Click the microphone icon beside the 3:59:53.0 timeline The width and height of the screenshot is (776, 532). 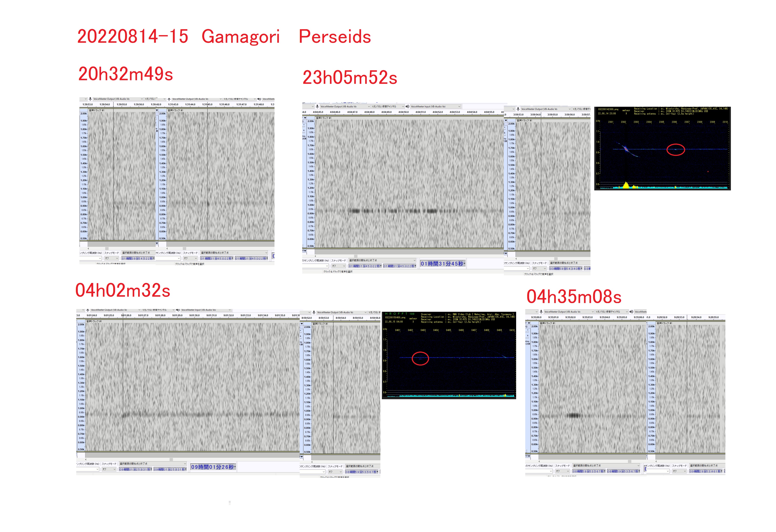[518, 109]
